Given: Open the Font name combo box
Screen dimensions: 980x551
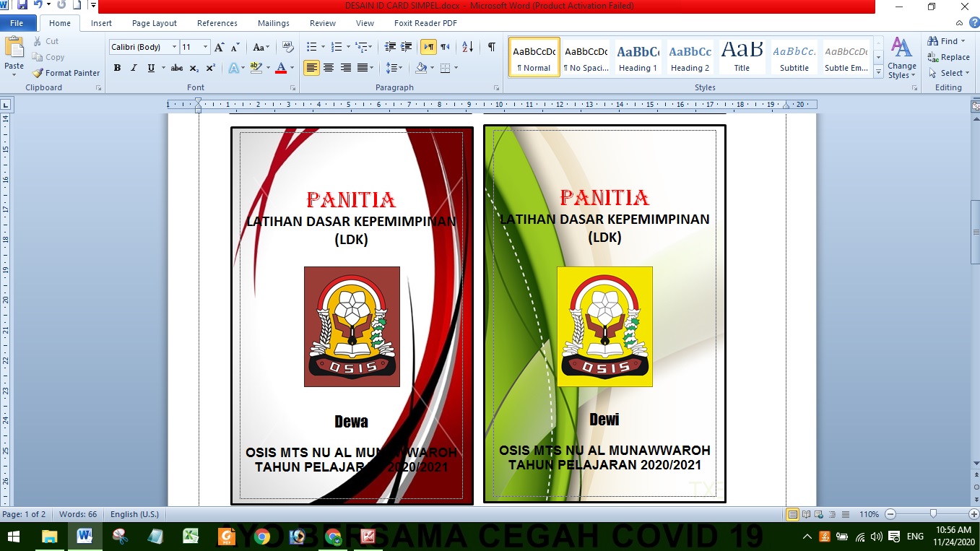Looking at the screenshot, I should pos(144,47).
